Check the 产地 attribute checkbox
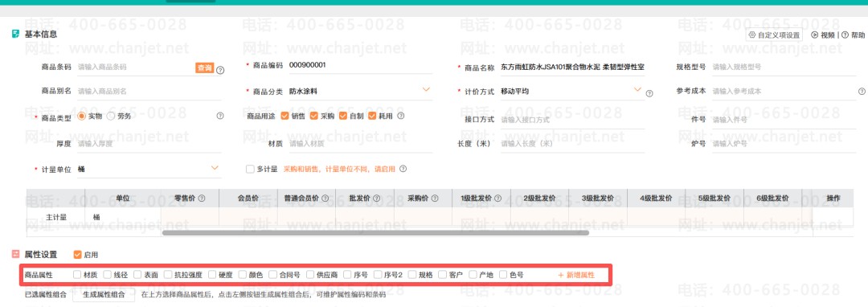 click(x=473, y=274)
